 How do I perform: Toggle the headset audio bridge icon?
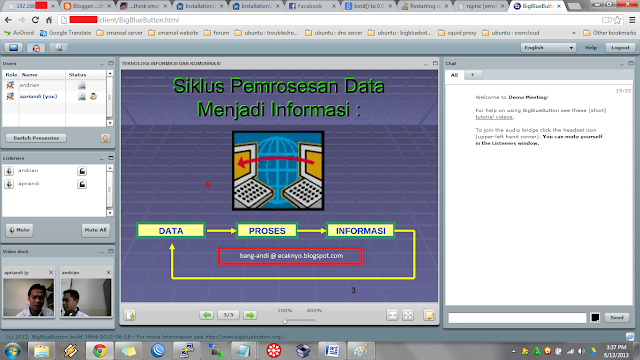coord(36,48)
